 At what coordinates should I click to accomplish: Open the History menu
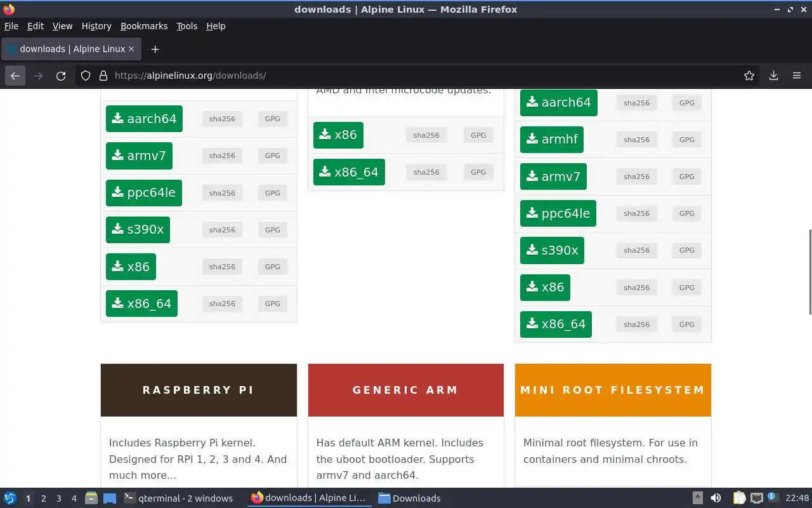96,26
